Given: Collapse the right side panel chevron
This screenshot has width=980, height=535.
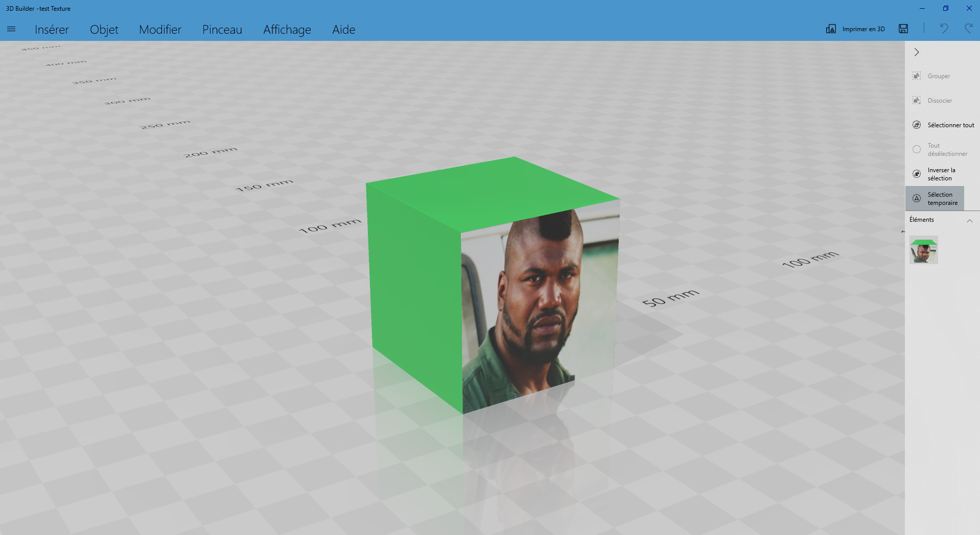Looking at the screenshot, I should tap(917, 52).
